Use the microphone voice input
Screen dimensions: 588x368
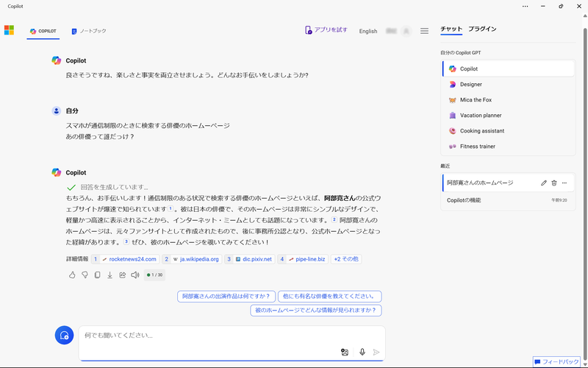(362, 352)
